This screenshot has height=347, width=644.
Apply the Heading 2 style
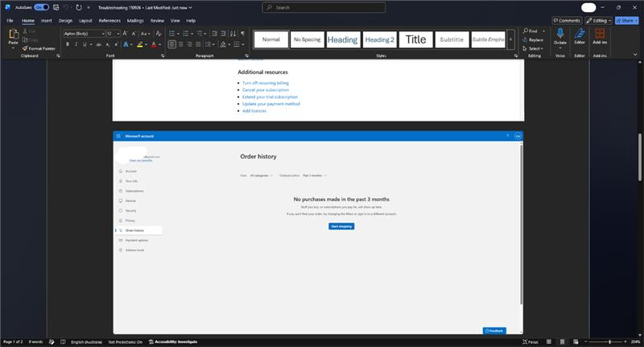pos(379,39)
